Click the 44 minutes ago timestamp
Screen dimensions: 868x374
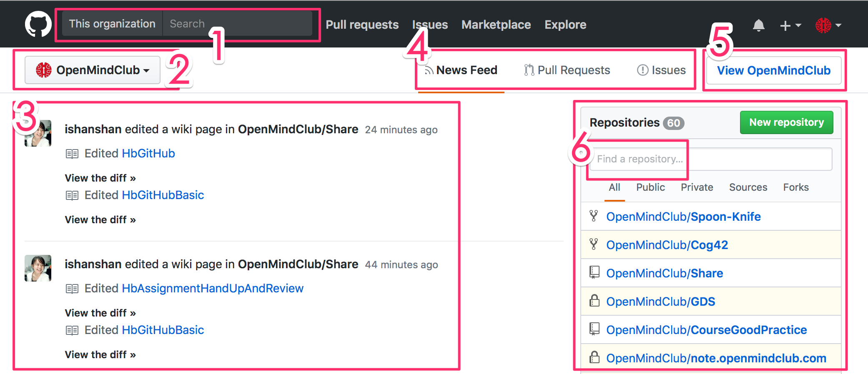[401, 265]
